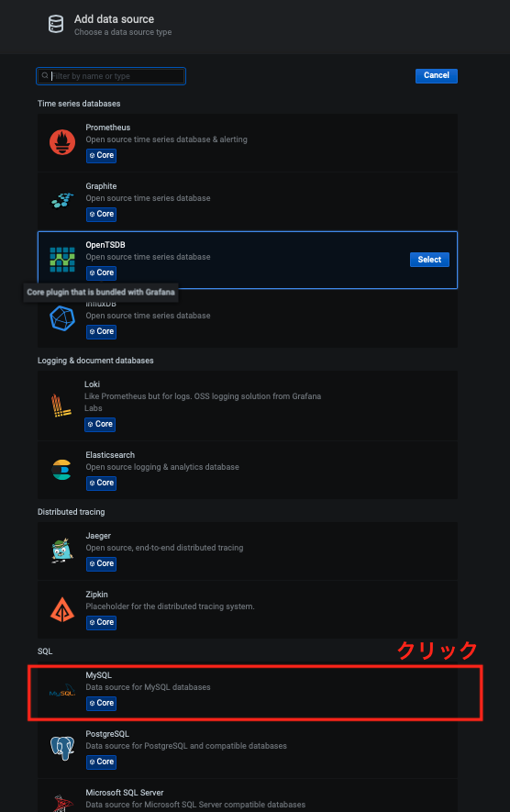The height and width of the screenshot is (812, 510).
Task: Click the Prometheus flame icon
Action: click(62, 142)
